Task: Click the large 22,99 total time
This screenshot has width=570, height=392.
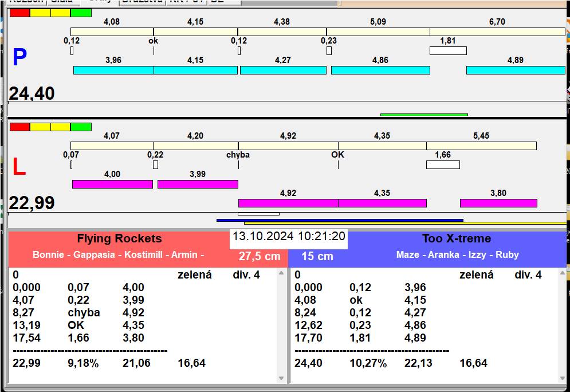Action: 32,203
